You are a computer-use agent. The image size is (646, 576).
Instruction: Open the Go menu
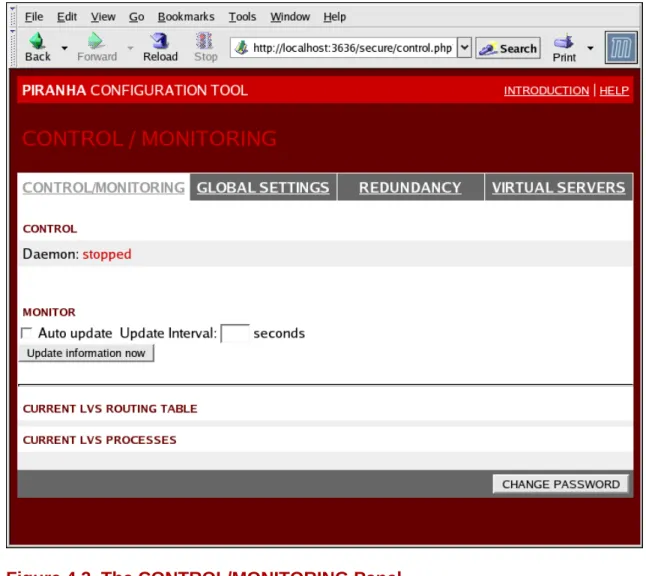(136, 17)
